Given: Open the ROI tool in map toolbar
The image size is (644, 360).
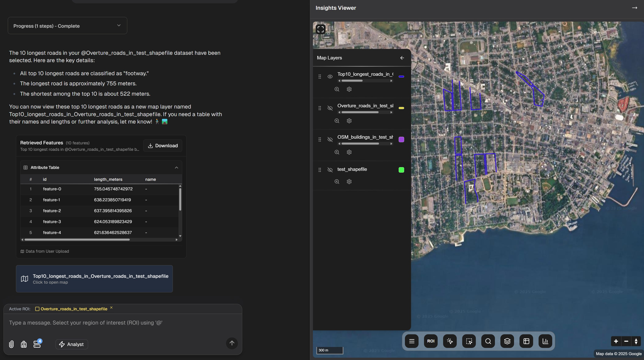Looking at the screenshot, I should (x=430, y=341).
